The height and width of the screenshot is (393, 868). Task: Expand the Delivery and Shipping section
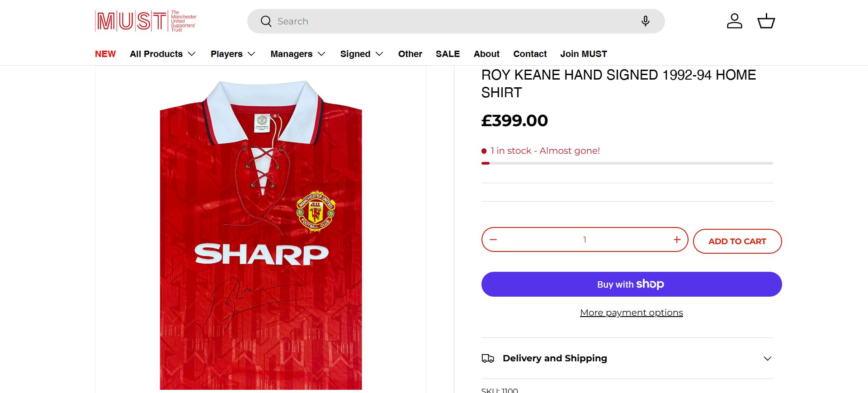pos(767,359)
